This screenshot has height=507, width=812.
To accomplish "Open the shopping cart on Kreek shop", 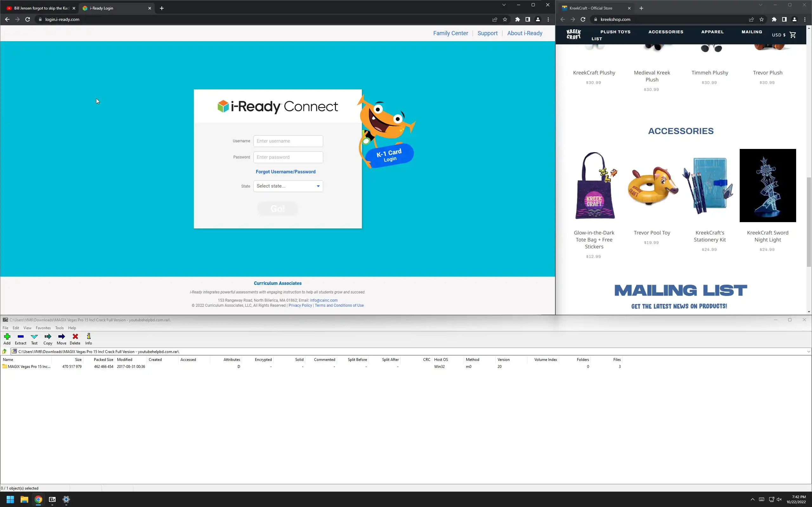I will [793, 35].
